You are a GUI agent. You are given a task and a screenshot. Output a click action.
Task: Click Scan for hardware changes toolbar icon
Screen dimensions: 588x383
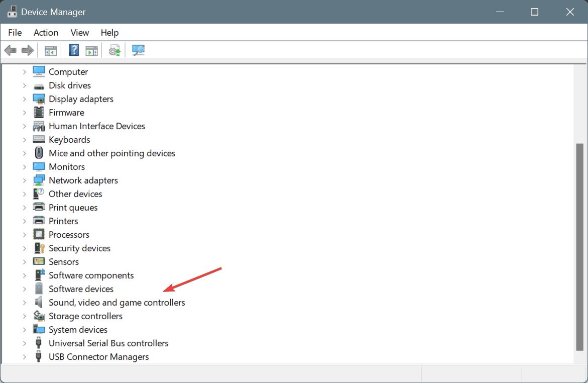tap(139, 50)
